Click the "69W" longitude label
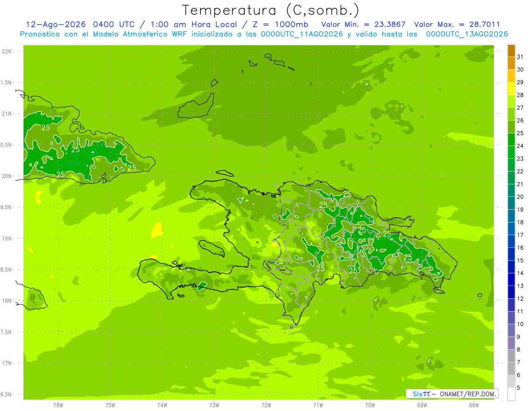Viewport: 532px width, 411px height. tap(422, 405)
